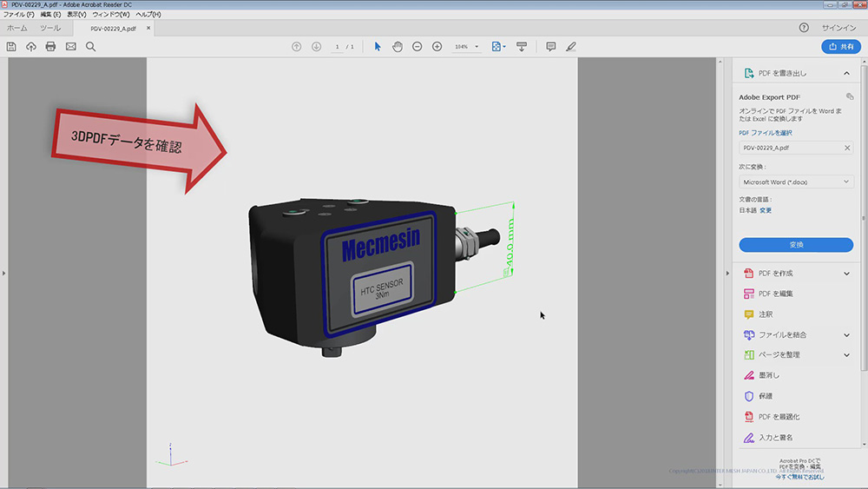This screenshot has width=868, height=489.
Task: Collapse the right tools pane arrow
Action: click(727, 273)
